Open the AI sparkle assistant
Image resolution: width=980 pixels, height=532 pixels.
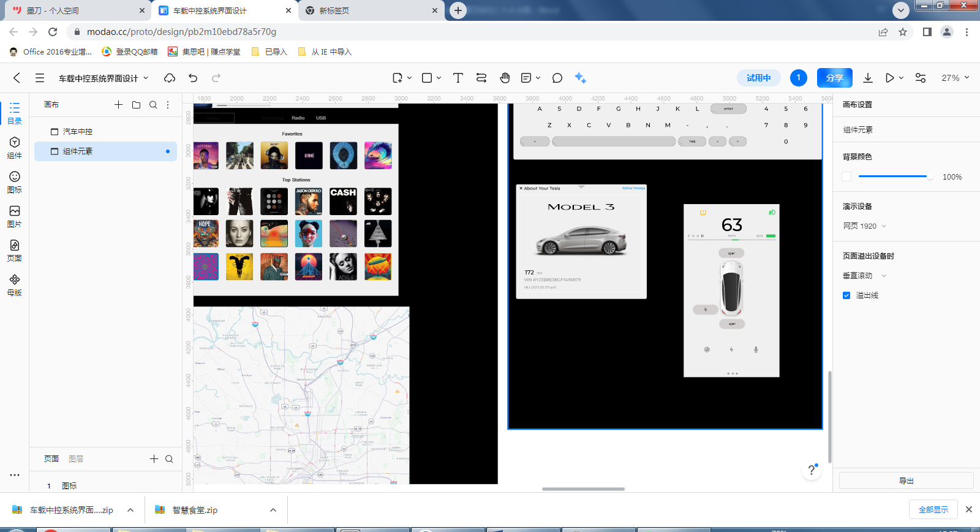click(581, 78)
